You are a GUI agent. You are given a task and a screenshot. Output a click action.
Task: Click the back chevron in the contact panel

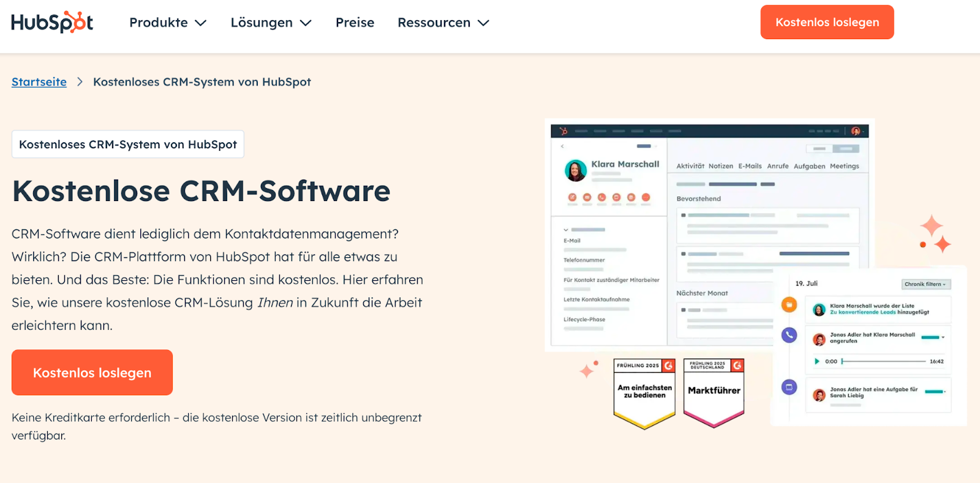pyautogui.click(x=562, y=146)
